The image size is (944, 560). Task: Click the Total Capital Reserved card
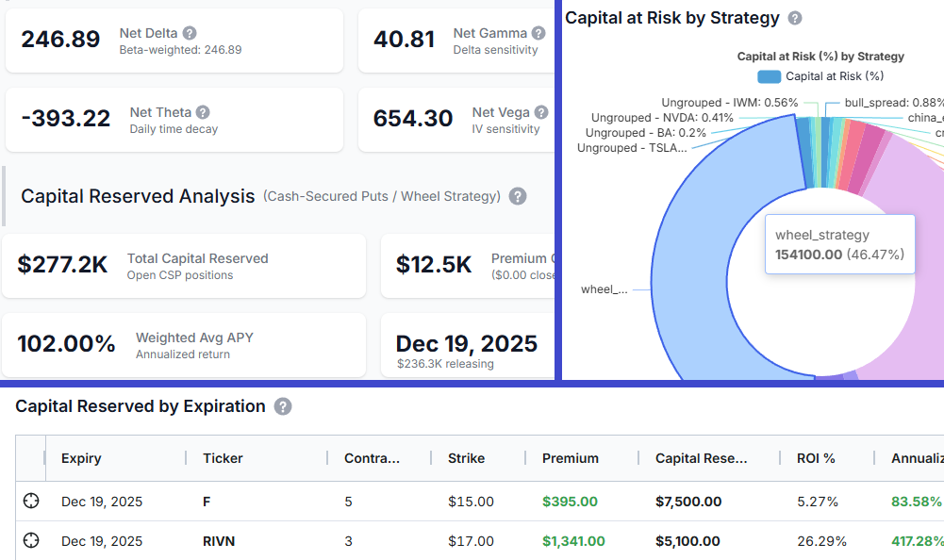184,266
